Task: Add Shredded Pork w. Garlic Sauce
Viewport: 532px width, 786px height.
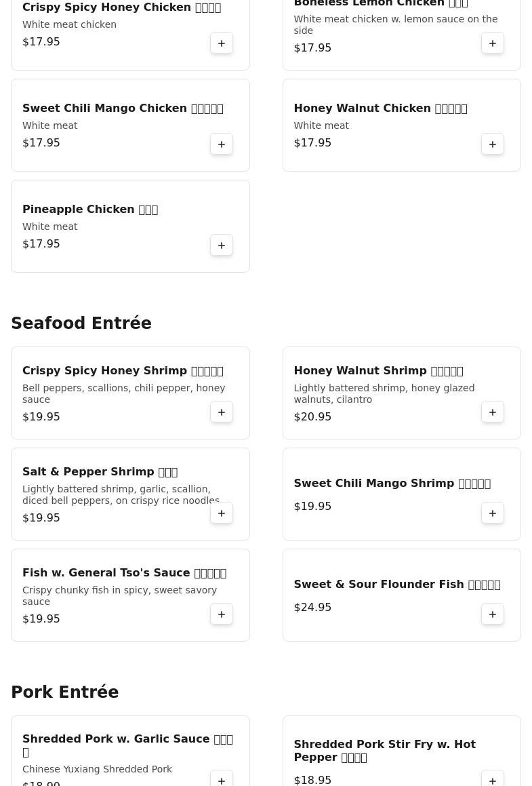Action: pyautogui.click(x=222, y=779)
